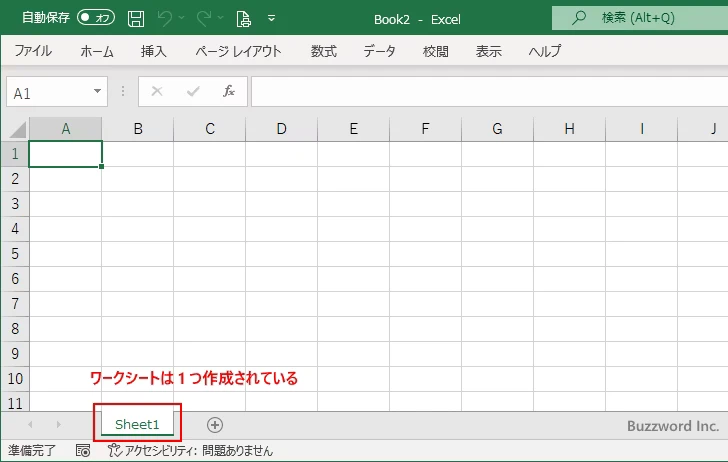Toggle the AutoSave switch
The height and width of the screenshot is (462, 728).
pos(96,18)
